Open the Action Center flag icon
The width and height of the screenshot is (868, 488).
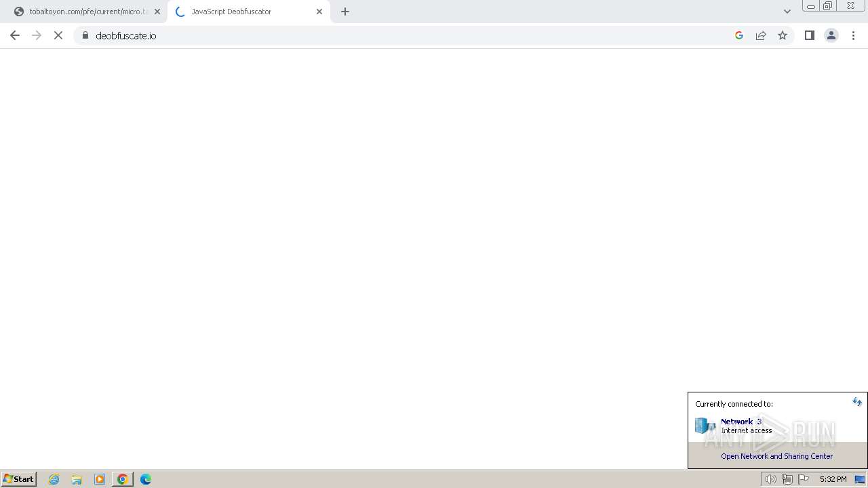click(x=804, y=479)
